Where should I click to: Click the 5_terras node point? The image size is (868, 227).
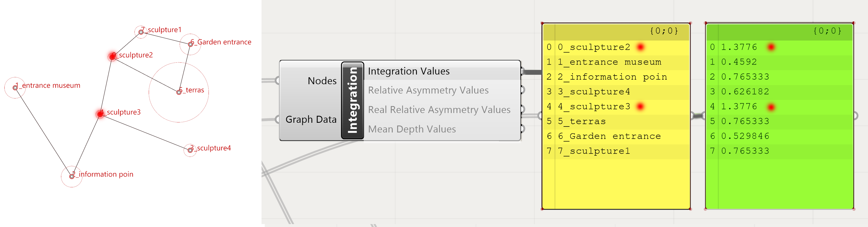(x=179, y=92)
